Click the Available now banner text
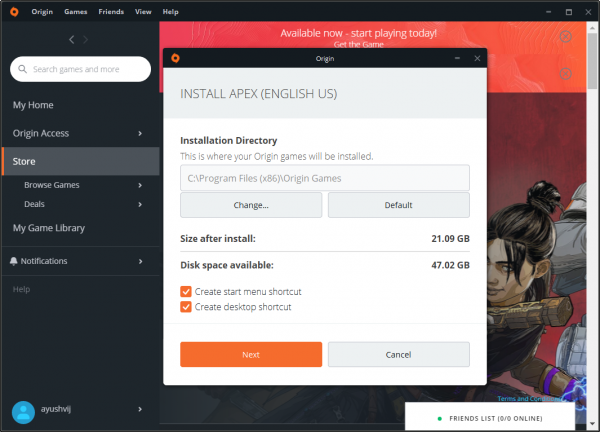 click(x=359, y=33)
